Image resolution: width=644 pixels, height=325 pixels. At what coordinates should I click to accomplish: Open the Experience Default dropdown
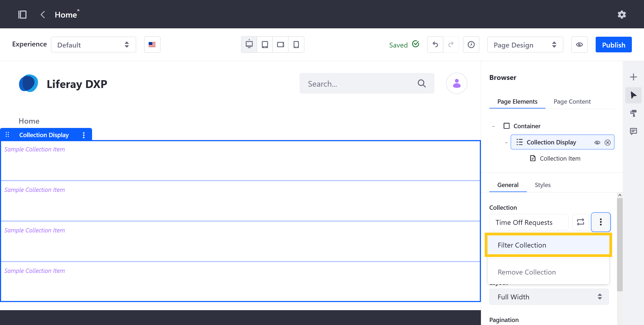(x=93, y=45)
